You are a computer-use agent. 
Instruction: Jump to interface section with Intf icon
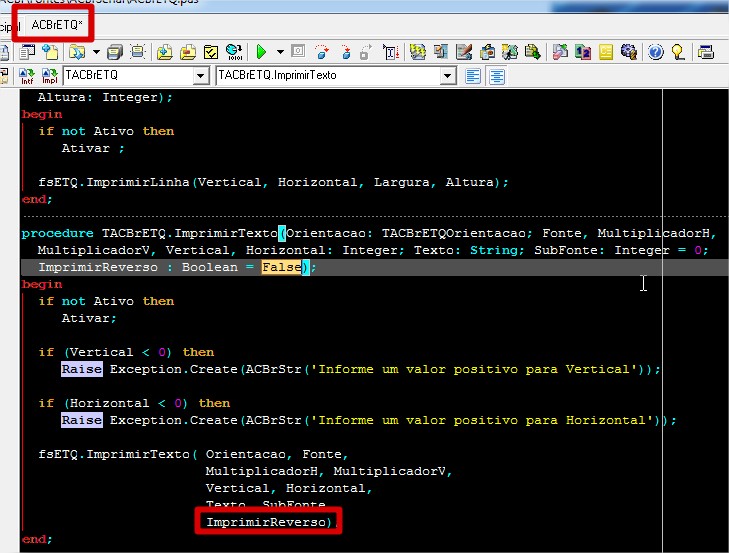click(x=27, y=76)
